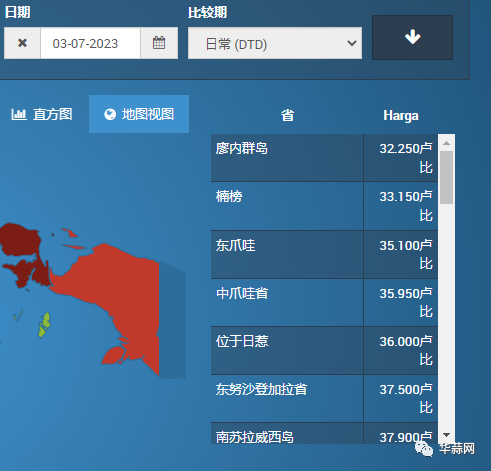The image size is (491, 471).
Task: Open the 比较期 日常 (DTD) dropdown
Action: tap(275, 43)
